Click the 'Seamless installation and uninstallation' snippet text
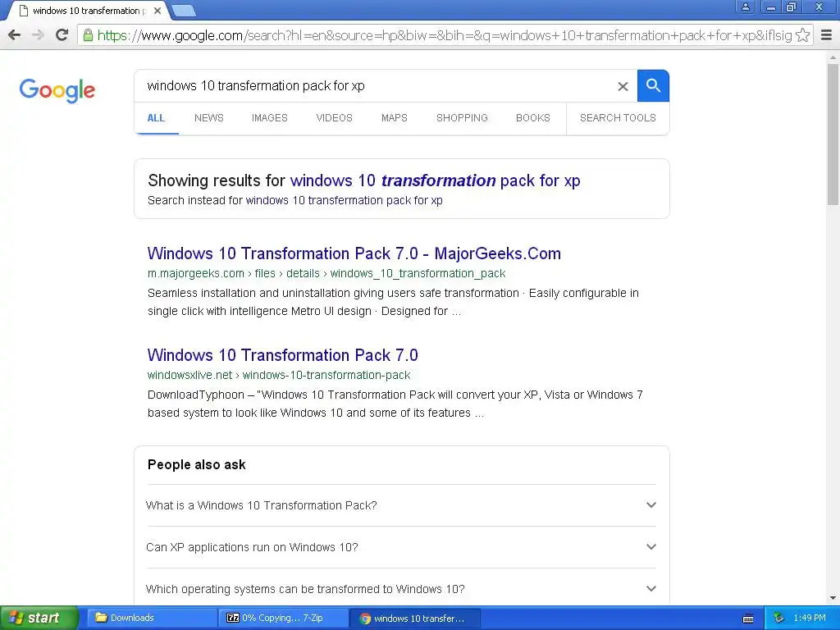This screenshot has width=840, height=630. pos(393,302)
